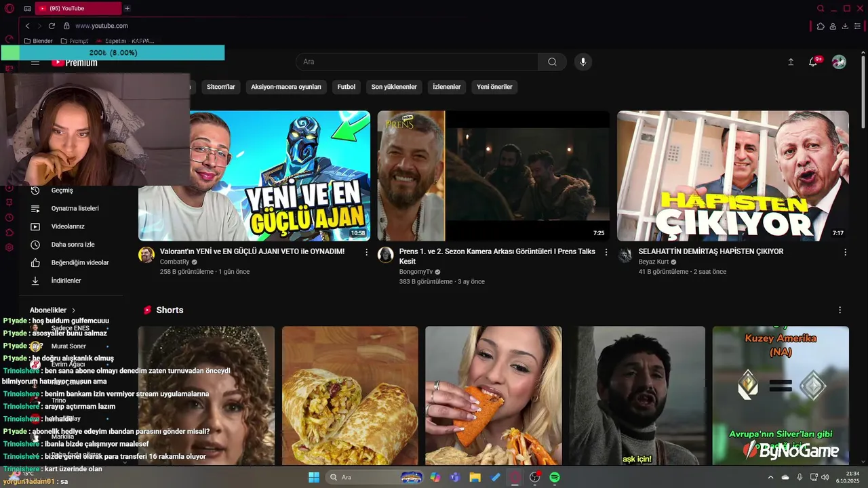Open File Explorer from the taskbar

point(475,477)
